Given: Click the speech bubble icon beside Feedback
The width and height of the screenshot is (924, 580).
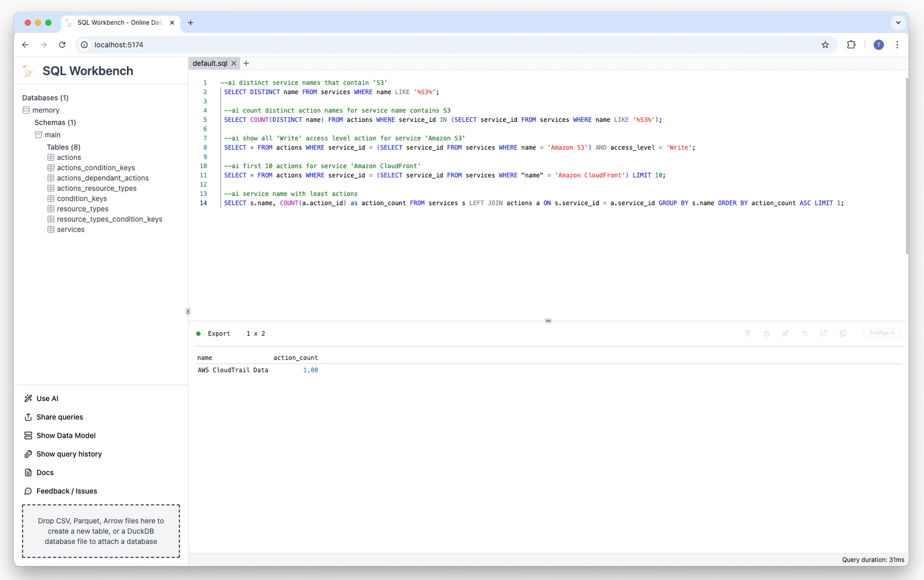Looking at the screenshot, I should tap(28, 491).
